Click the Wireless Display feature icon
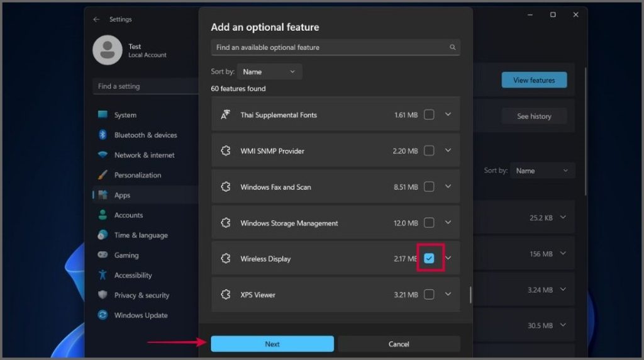Screen dimensions: 644x360 coord(226,259)
